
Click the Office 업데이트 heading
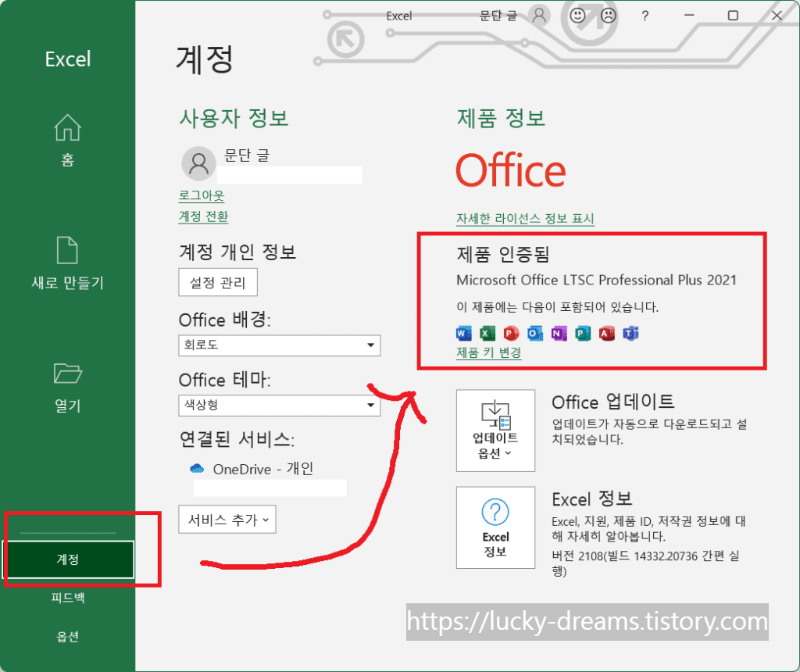pos(612,402)
